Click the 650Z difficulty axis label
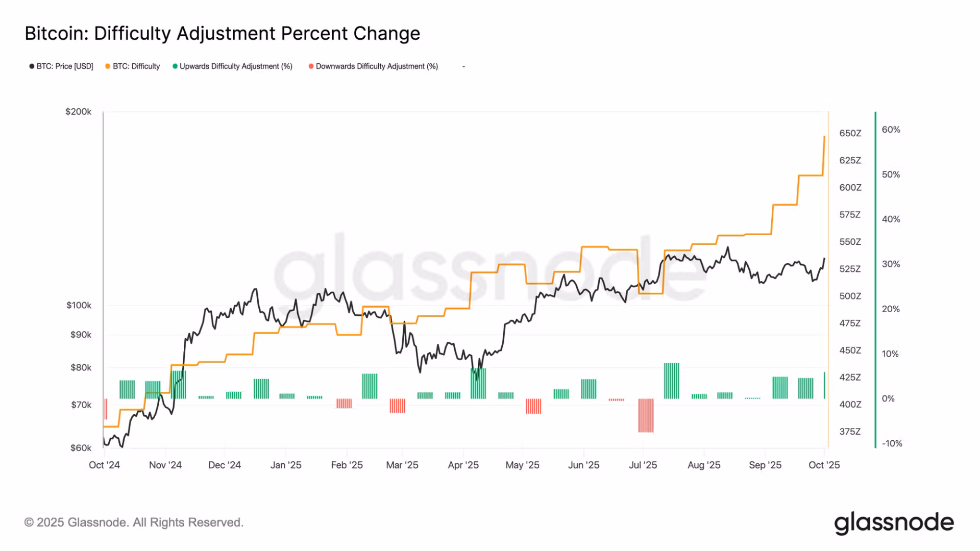This screenshot has width=980, height=551. click(850, 133)
